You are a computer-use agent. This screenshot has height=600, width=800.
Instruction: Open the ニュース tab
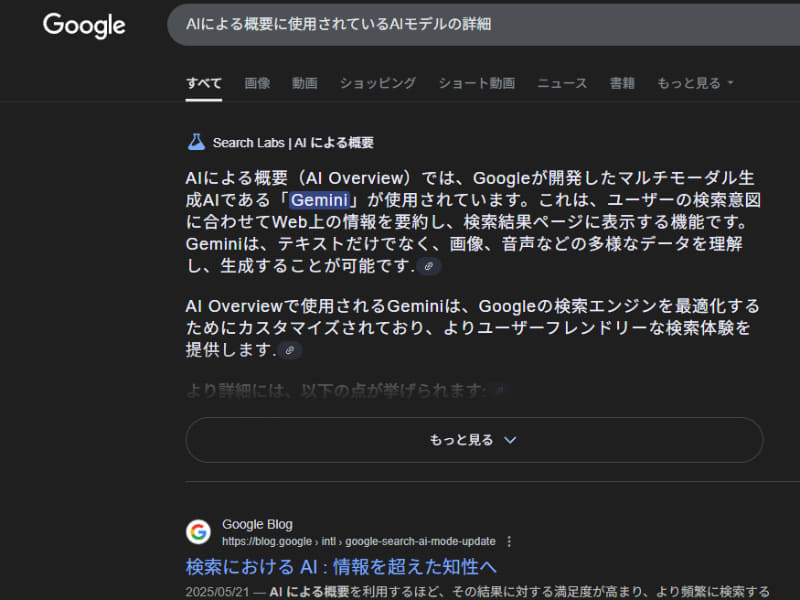561,83
